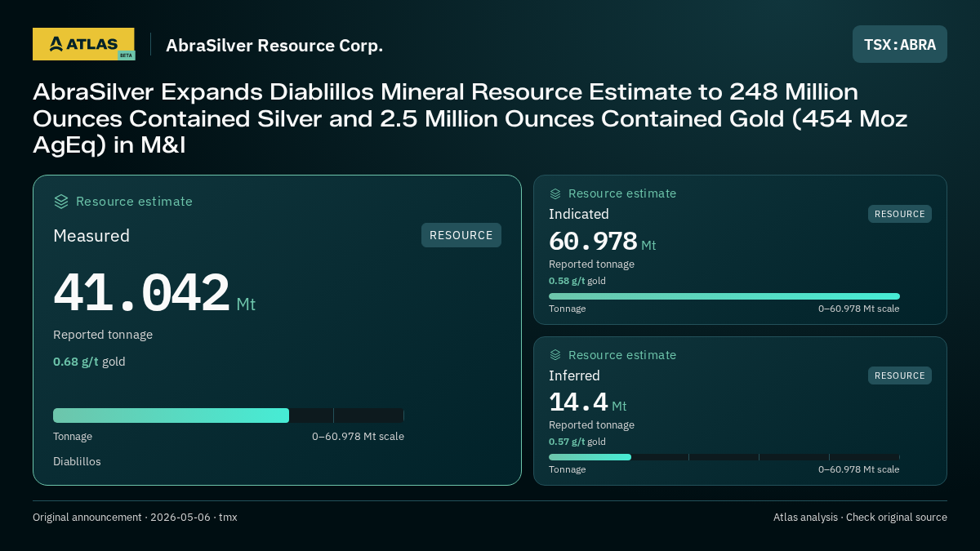Click the 14.4 Mt tonnage value
The height and width of the screenshot is (551, 980).
588,403
